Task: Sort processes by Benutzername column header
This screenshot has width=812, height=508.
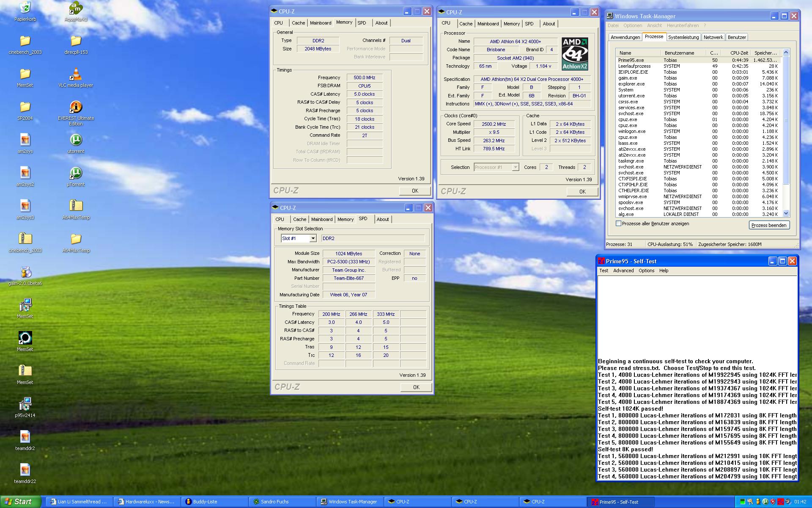Action: [683, 53]
